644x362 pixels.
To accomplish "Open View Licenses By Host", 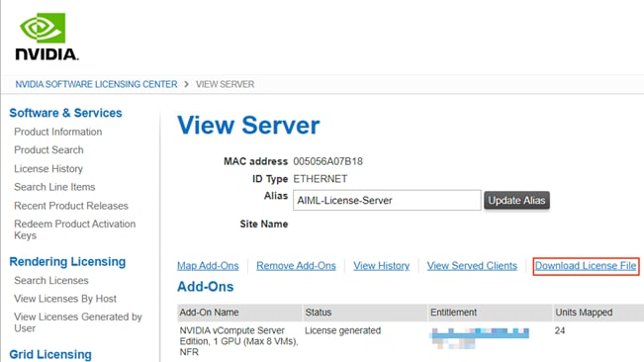I will coord(65,299).
